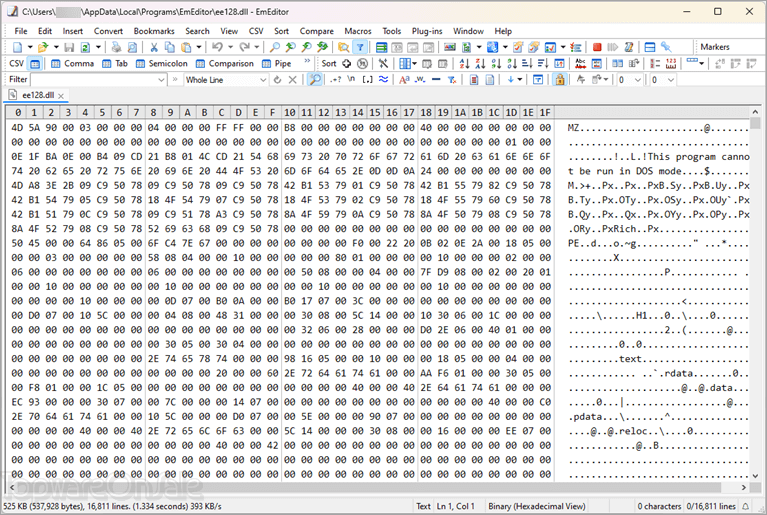Click the Delete Duplicate Lines Abc icon

[x=580, y=64]
